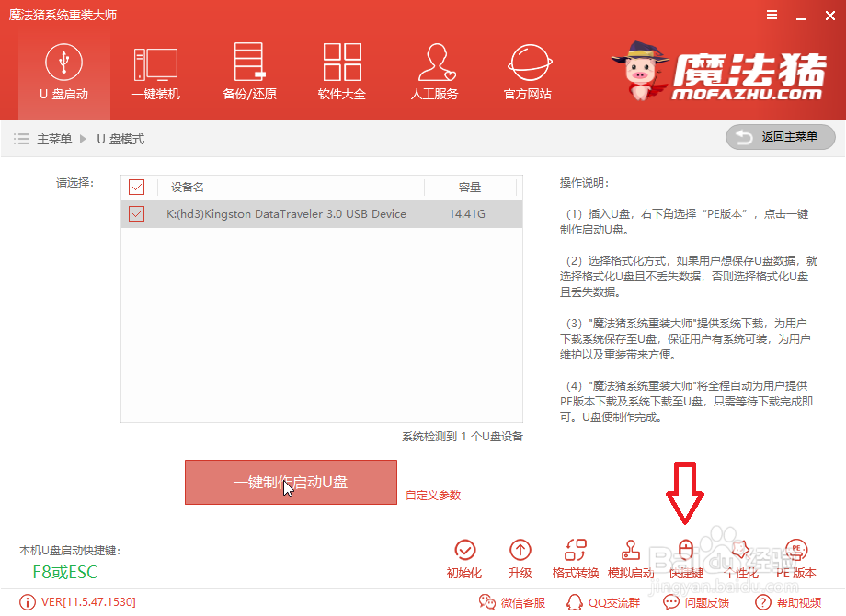Open the 软件大全 software section
The image size is (846, 616).
click(342, 72)
